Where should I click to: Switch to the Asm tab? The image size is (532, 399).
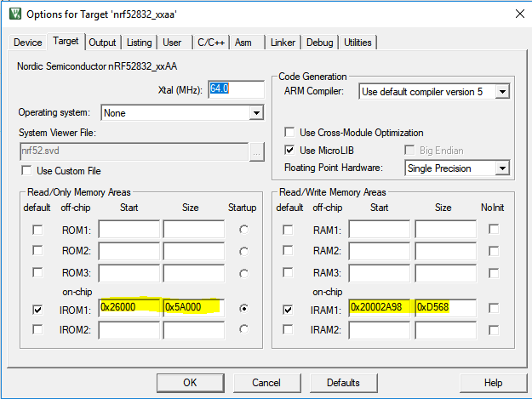click(x=243, y=43)
